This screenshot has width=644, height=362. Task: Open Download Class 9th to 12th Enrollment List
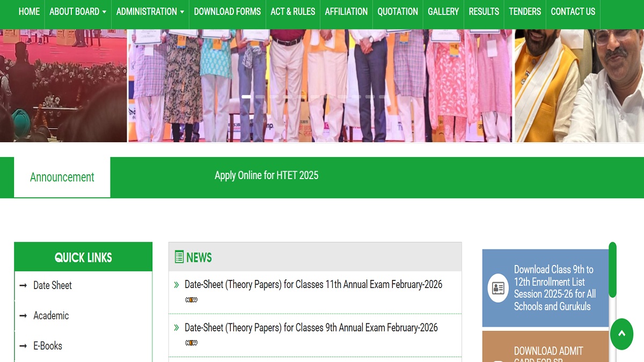(554, 288)
